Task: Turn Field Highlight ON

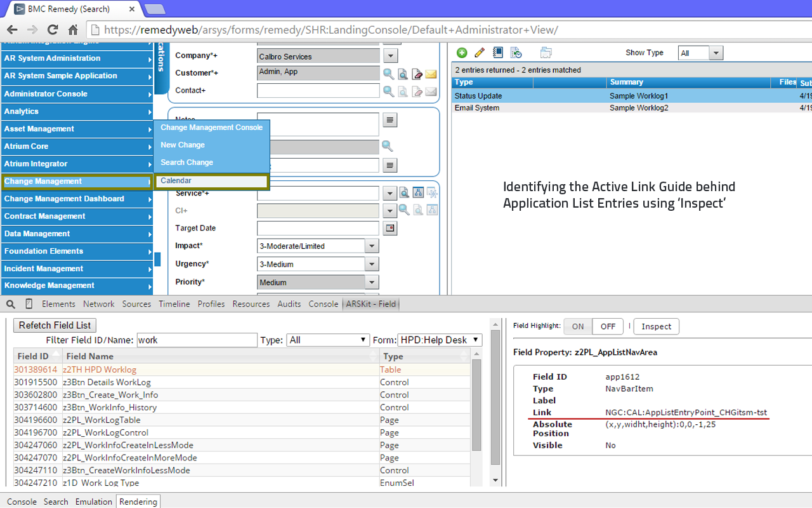Action: click(577, 326)
